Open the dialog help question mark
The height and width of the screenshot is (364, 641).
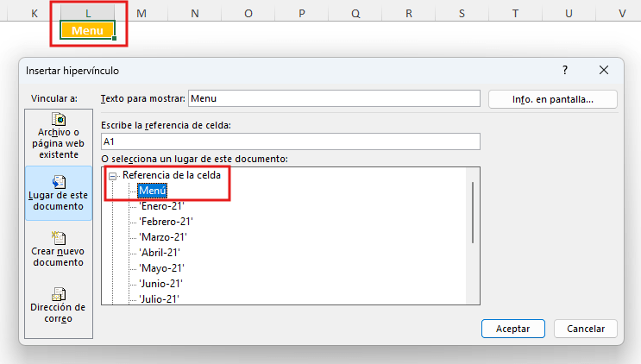pos(565,70)
